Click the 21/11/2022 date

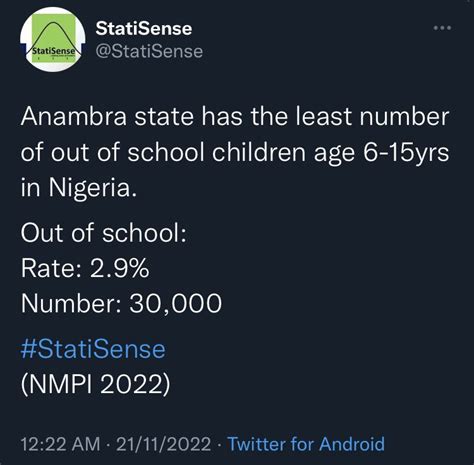[x=164, y=444]
